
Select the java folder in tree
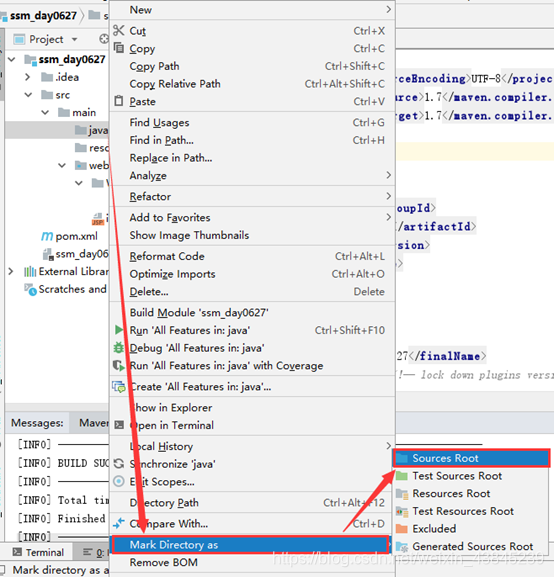click(x=57, y=130)
